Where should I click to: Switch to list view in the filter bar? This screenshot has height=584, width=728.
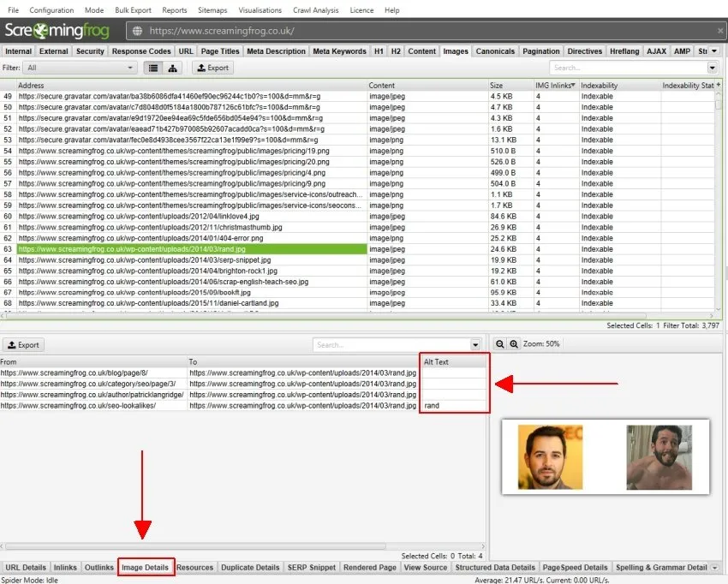point(153,68)
